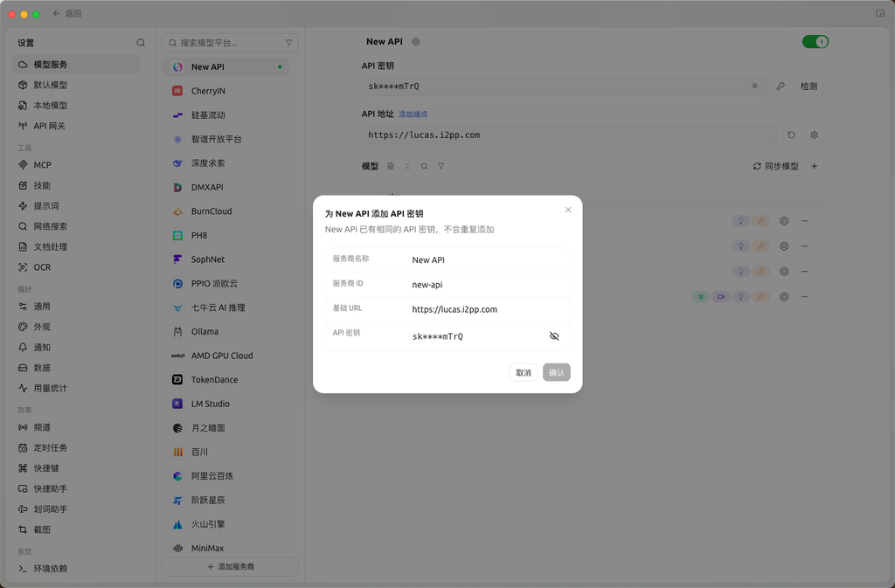
Task: Click the 同步模型 sync models button
Action: click(x=776, y=166)
